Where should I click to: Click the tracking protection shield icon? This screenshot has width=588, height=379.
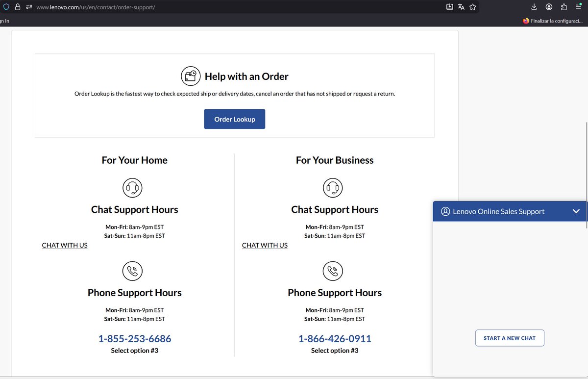(x=6, y=7)
